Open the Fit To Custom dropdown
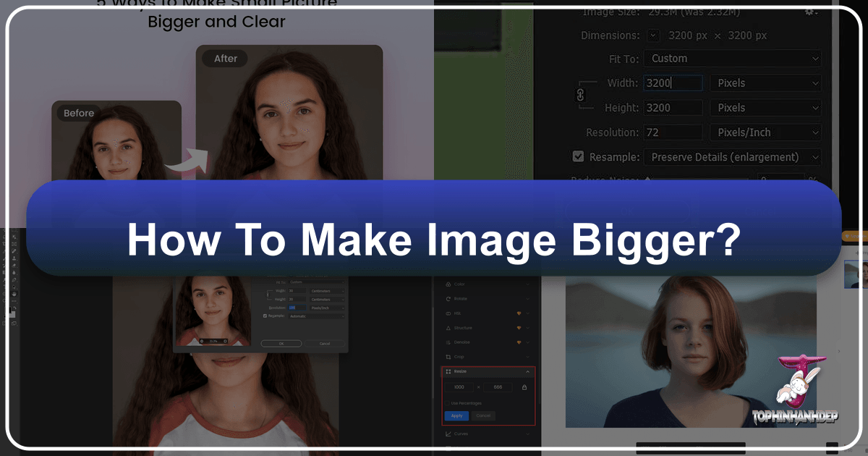Screen dimensions: 868x456 click(733, 59)
